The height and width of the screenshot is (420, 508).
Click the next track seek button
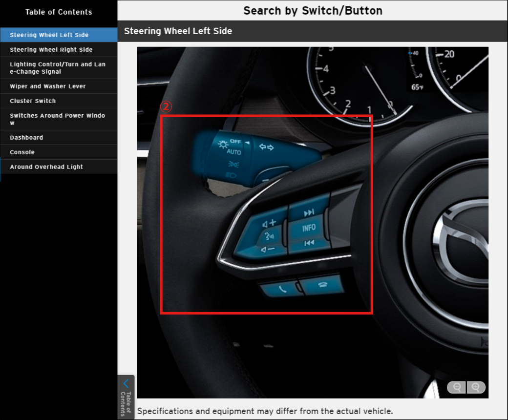[x=309, y=213]
